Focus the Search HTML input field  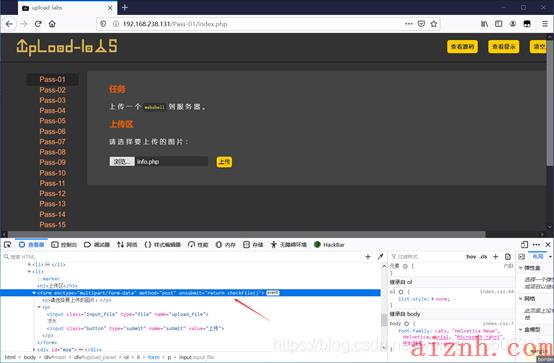(x=182, y=257)
